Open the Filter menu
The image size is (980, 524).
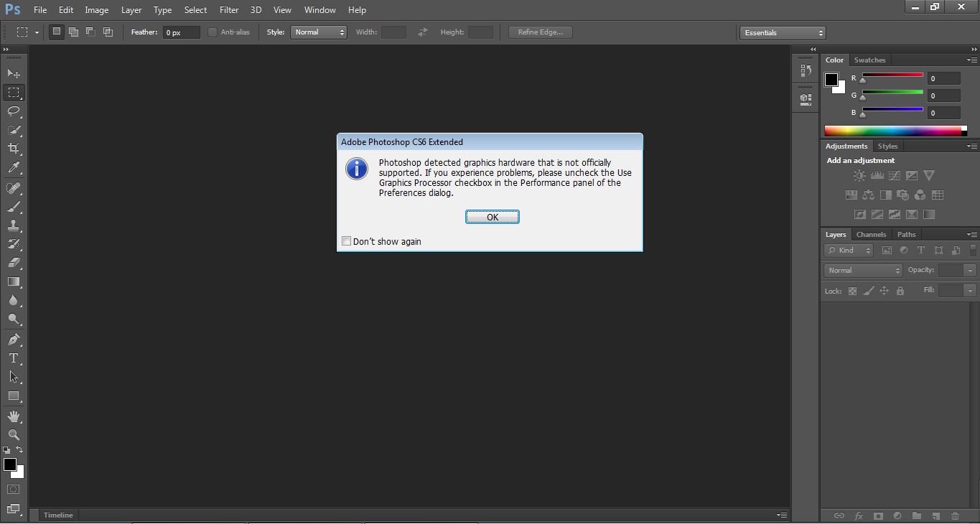point(229,10)
